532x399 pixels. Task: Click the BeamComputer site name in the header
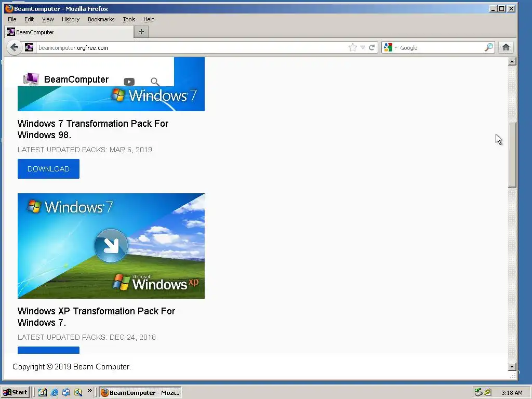76,79
